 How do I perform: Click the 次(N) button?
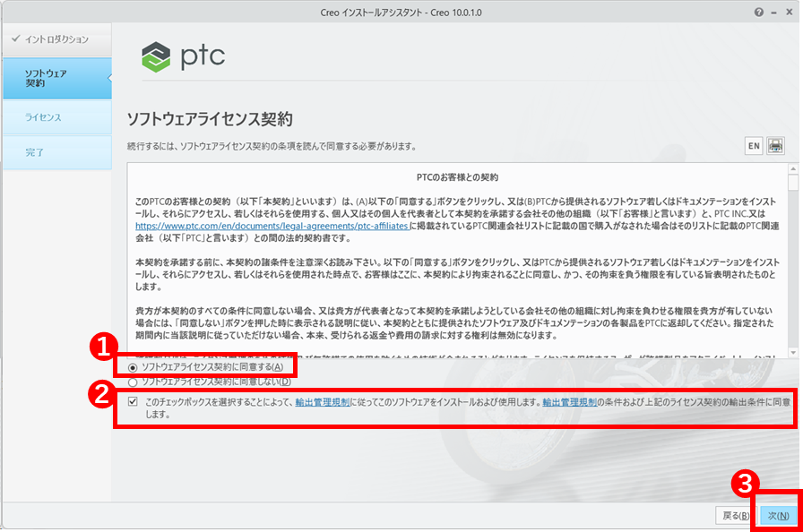[x=776, y=516]
